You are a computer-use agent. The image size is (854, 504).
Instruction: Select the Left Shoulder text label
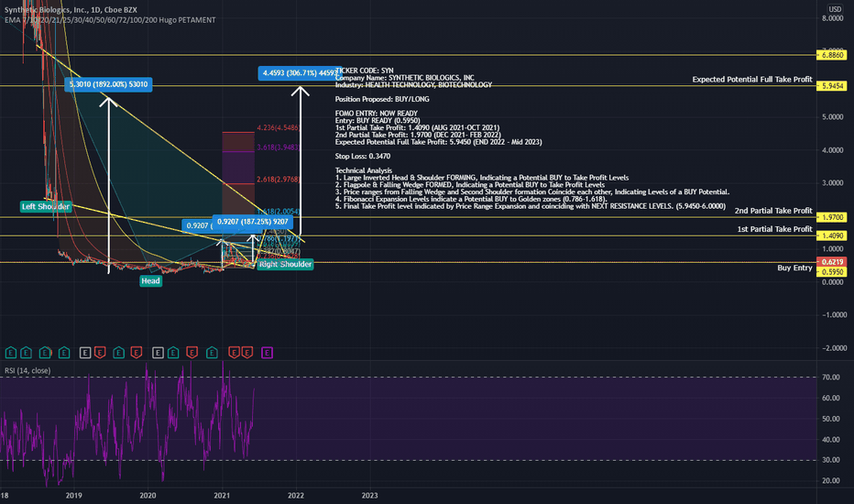[x=46, y=206]
